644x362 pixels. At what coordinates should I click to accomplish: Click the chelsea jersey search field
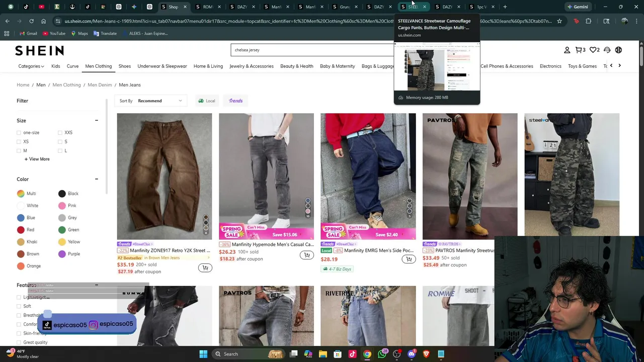click(x=312, y=50)
